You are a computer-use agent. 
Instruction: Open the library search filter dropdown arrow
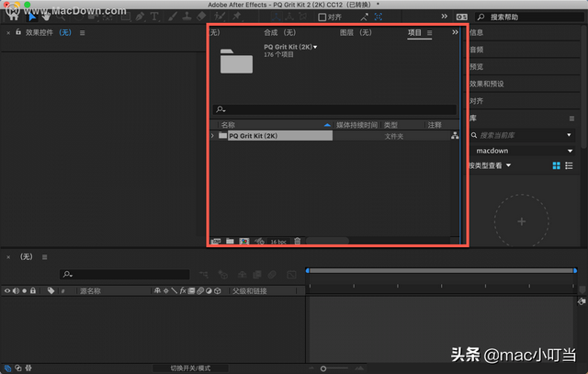[x=569, y=135]
